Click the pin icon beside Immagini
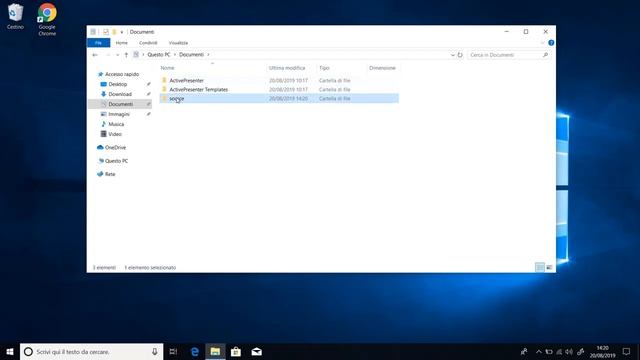Screen dimensions: 640x360 (149, 114)
